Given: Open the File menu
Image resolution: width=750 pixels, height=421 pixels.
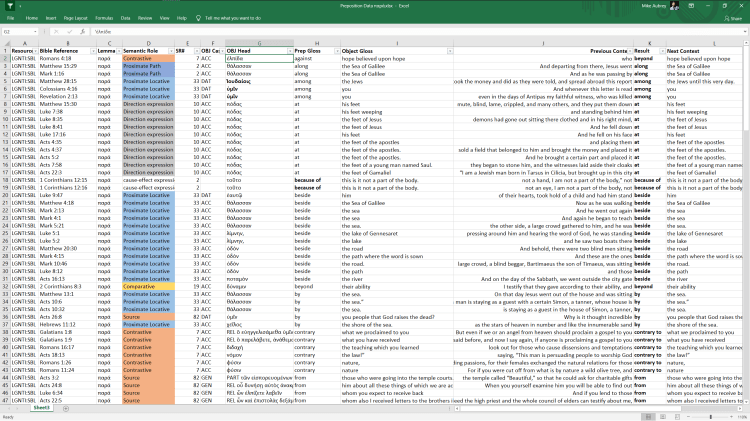Looking at the screenshot, I should (10, 18).
